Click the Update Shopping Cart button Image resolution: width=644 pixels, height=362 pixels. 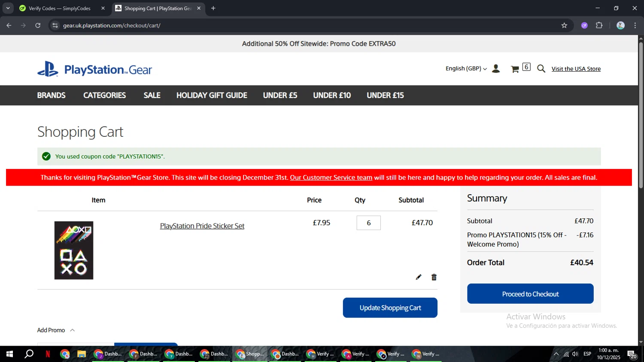click(390, 308)
